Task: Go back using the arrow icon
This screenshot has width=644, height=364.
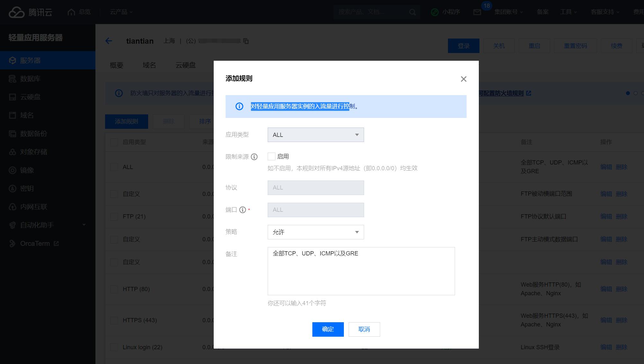Action: point(109,41)
